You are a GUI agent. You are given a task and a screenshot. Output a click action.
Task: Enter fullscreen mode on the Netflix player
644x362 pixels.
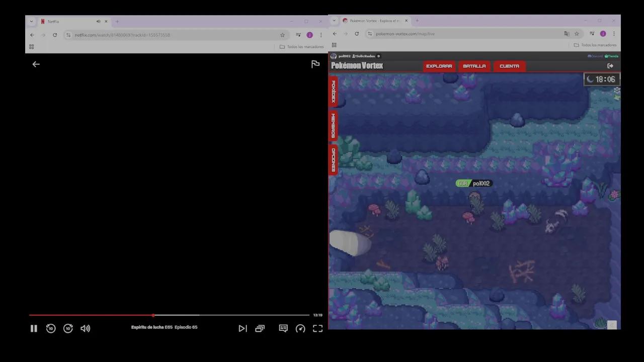tap(317, 328)
